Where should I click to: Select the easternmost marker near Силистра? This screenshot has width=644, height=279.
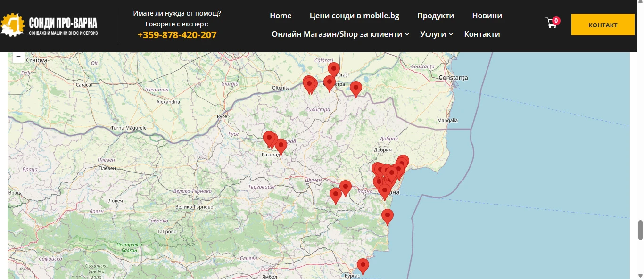click(x=356, y=88)
